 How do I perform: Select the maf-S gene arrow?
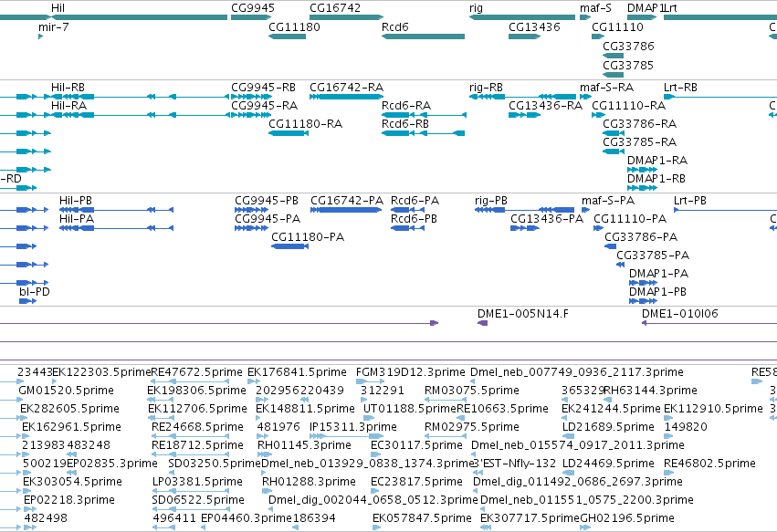[x=585, y=17]
